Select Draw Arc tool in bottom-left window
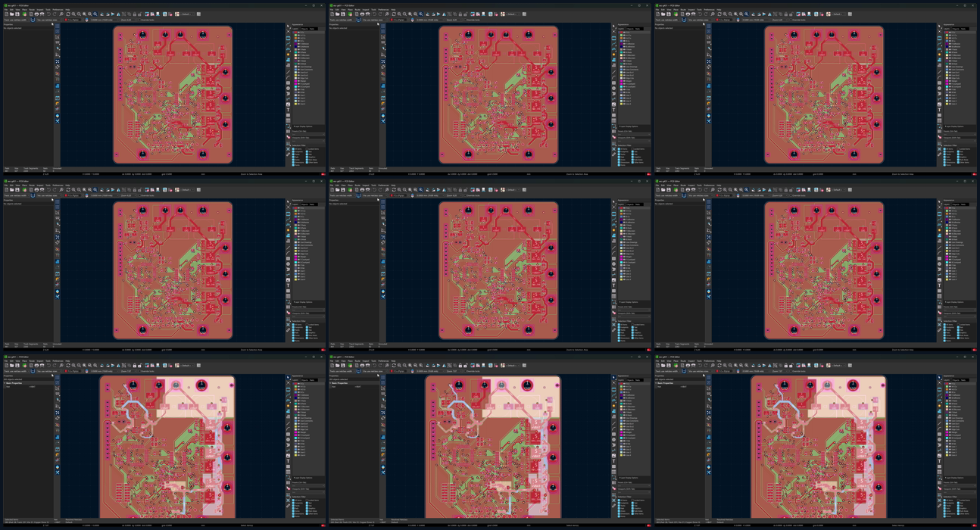The height and width of the screenshot is (530, 980). (x=289, y=429)
